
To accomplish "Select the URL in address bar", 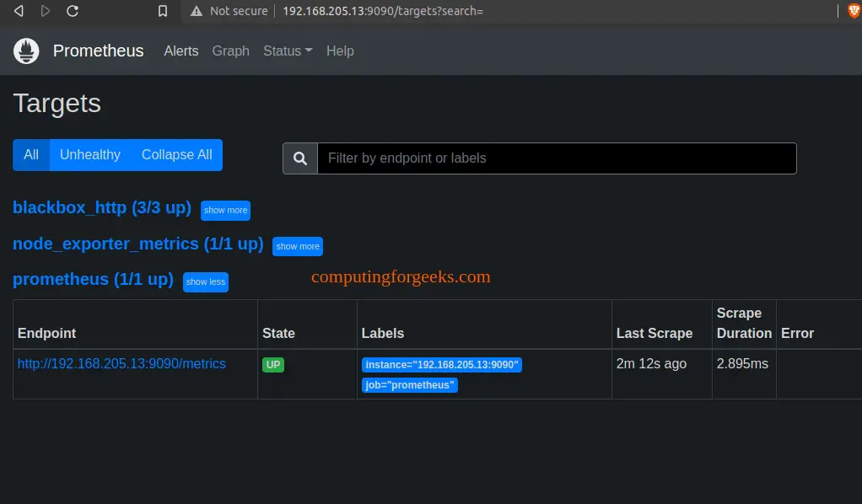I will pos(383,11).
